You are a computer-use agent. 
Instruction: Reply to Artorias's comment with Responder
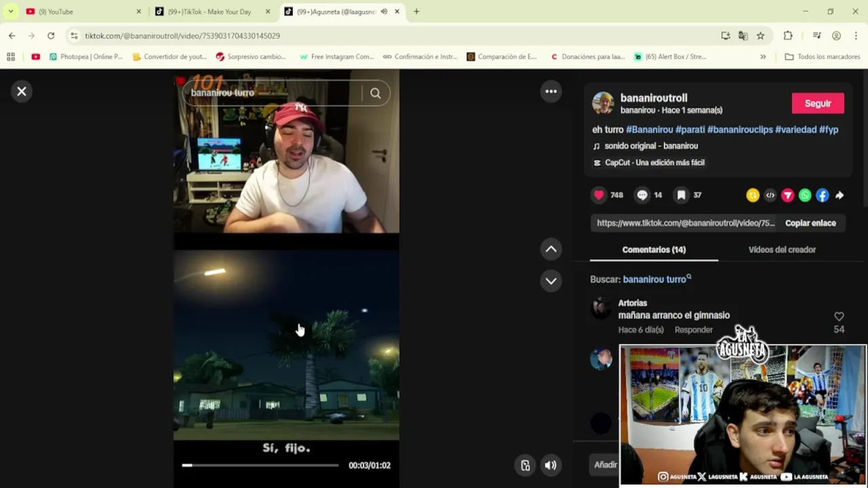click(x=693, y=330)
